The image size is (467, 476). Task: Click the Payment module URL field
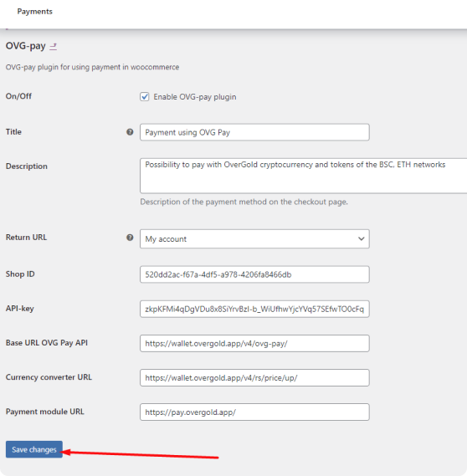click(x=254, y=412)
